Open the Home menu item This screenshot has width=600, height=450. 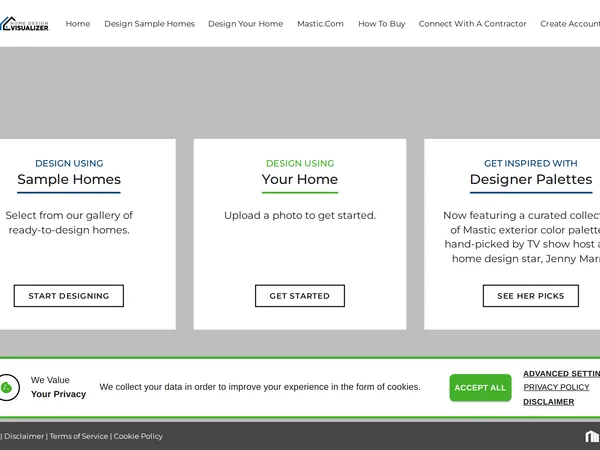point(78,24)
